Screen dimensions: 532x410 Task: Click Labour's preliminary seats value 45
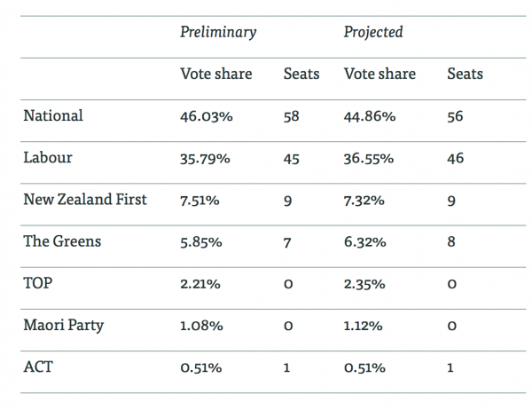click(291, 159)
